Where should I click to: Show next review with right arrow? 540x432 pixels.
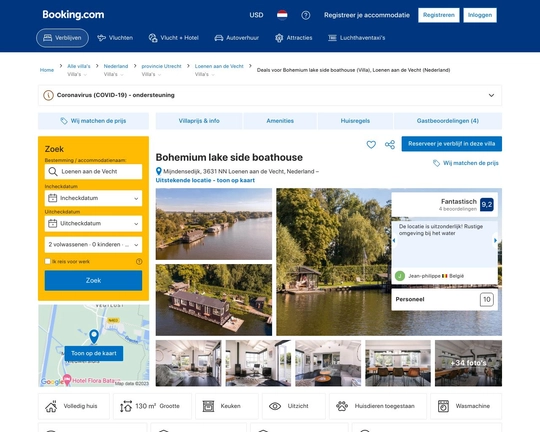click(495, 240)
